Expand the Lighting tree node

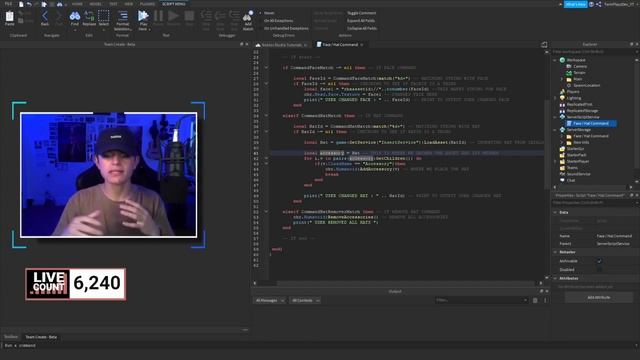555,98
